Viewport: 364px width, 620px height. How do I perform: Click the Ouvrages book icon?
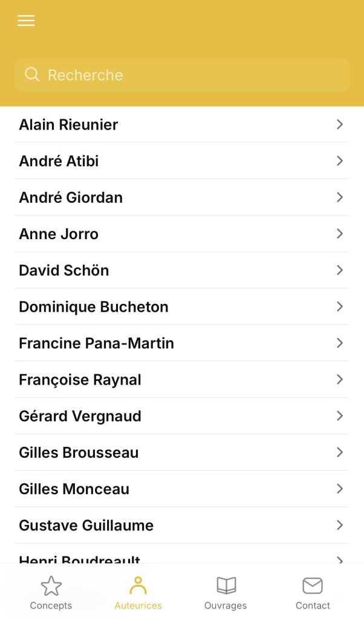pos(226,585)
